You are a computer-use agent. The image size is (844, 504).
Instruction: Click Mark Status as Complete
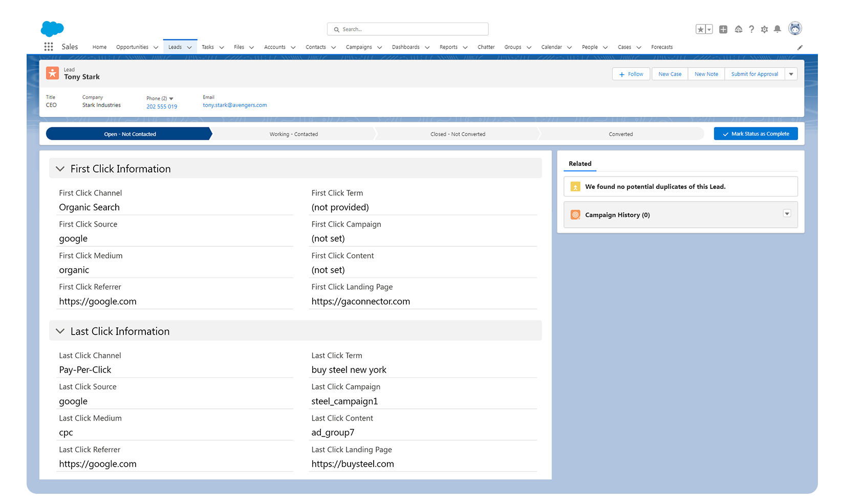click(x=756, y=134)
